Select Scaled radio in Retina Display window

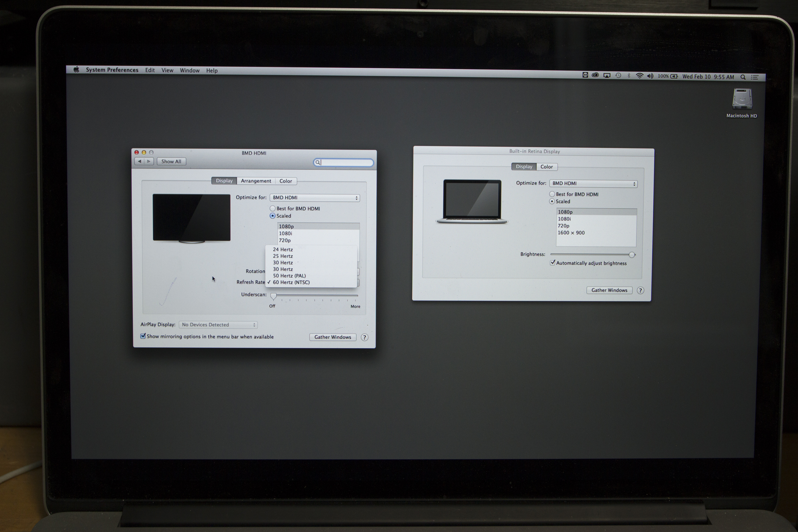[552, 201]
